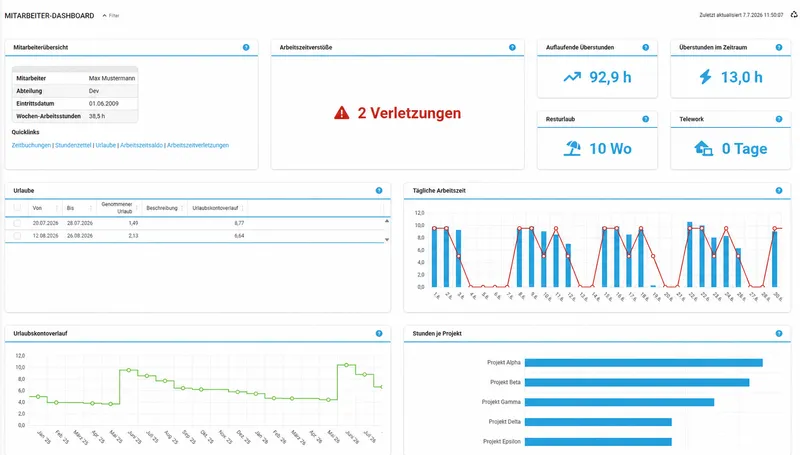Screen dimensions: 800x455
Task: Click the Projekt Alpha bar
Action: 643,363
